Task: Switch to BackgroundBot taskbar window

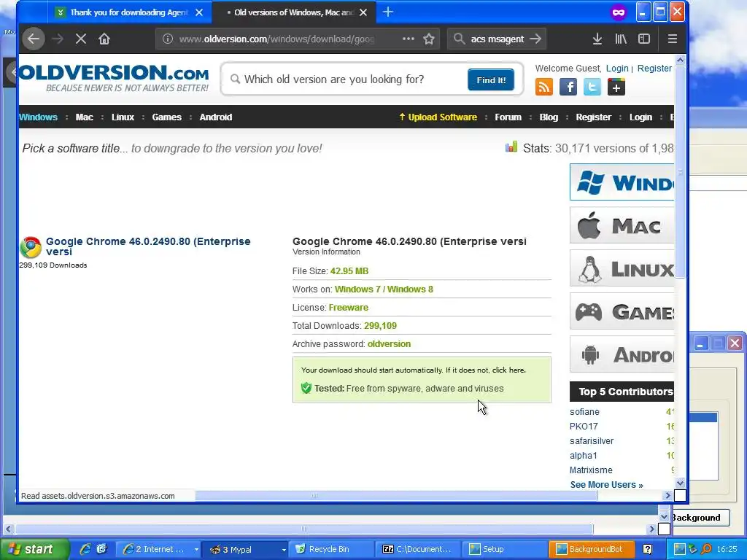Action: [592, 549]
